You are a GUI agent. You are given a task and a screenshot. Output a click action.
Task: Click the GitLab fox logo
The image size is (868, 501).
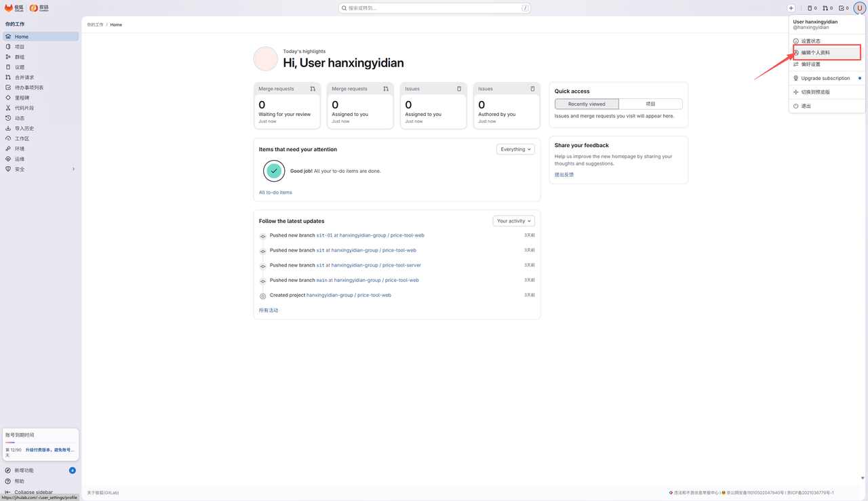click(x=9, y=8)
